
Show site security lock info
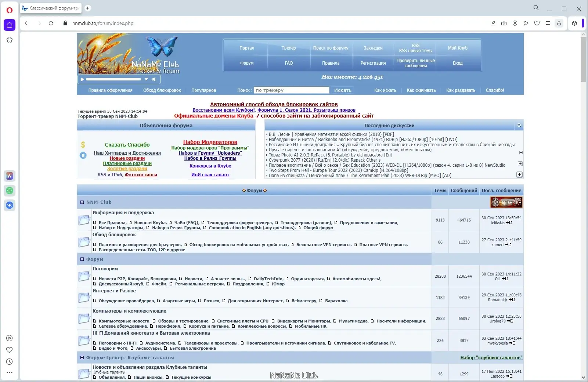[x=65, y=23]
